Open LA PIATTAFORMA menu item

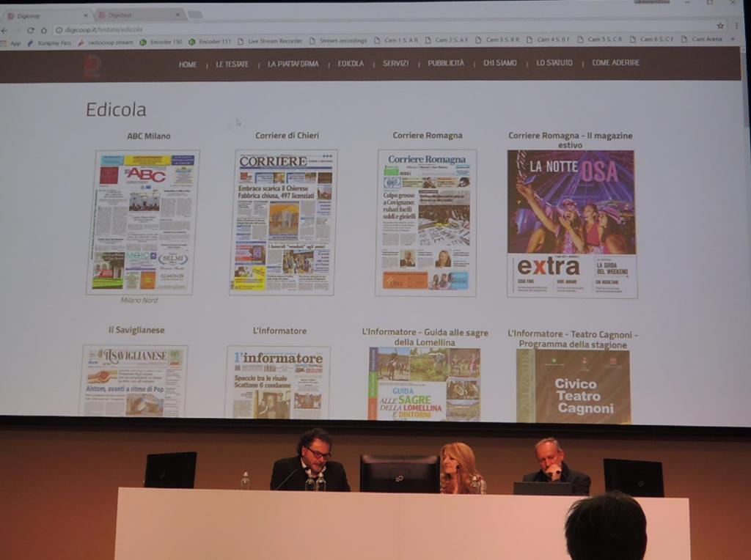tap(293, 64)
